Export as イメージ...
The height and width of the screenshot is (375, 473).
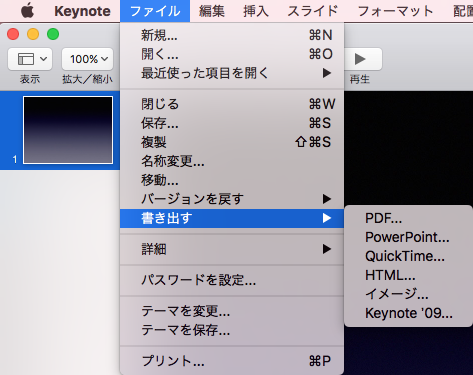[408, 294]
